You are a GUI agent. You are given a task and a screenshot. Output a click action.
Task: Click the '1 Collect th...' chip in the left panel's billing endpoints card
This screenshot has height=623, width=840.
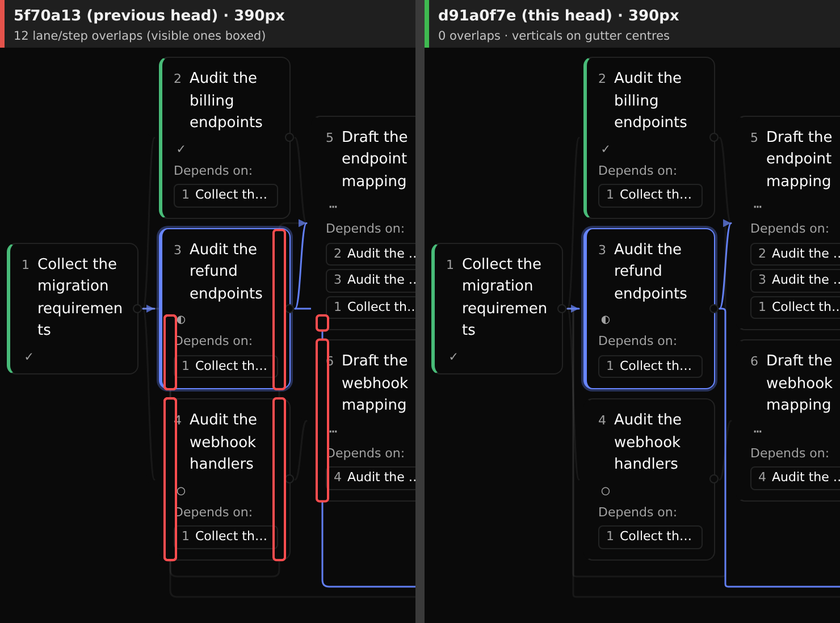coord(226,195)
